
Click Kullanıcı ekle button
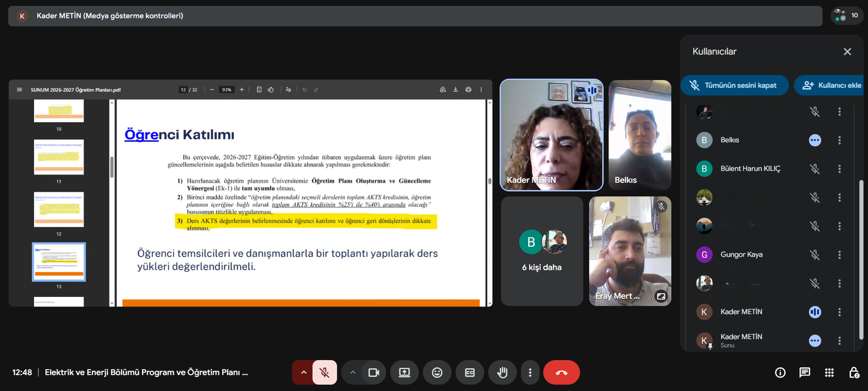click(x=831, y=85)
